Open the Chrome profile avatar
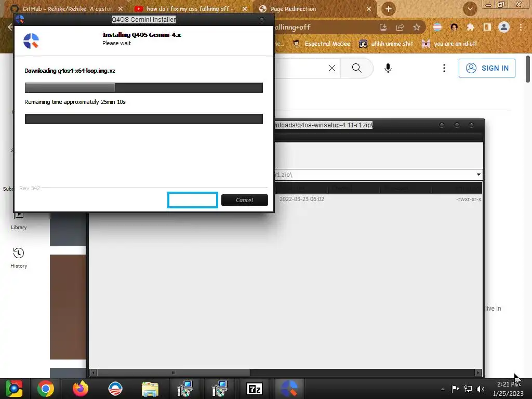The height and width of the screenshot is (399, 532). point(504,27)
